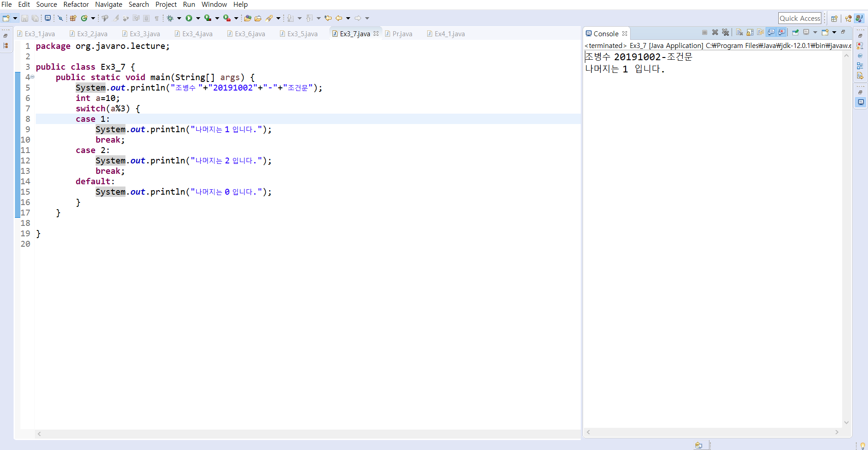The height and width of the screenshot is (450, 868).
Task: Click Remove All Terminated Launches icon
Action: [x=726, y=32]
